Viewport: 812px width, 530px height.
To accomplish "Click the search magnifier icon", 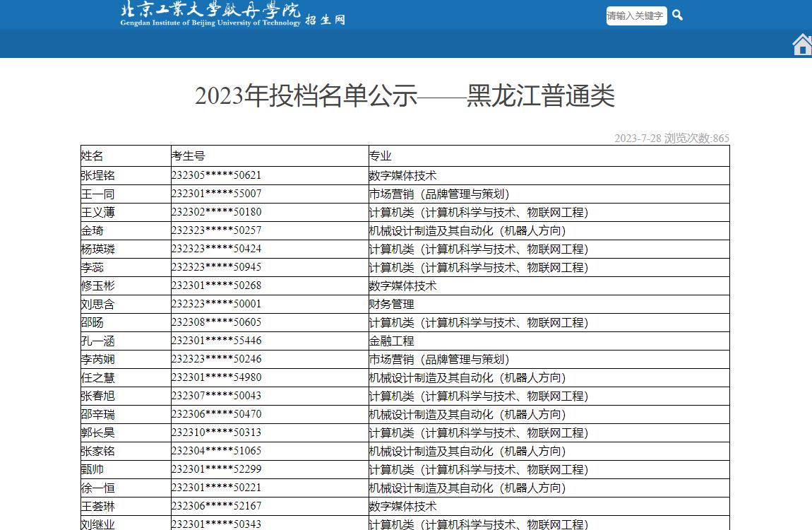I will point(677,16).
